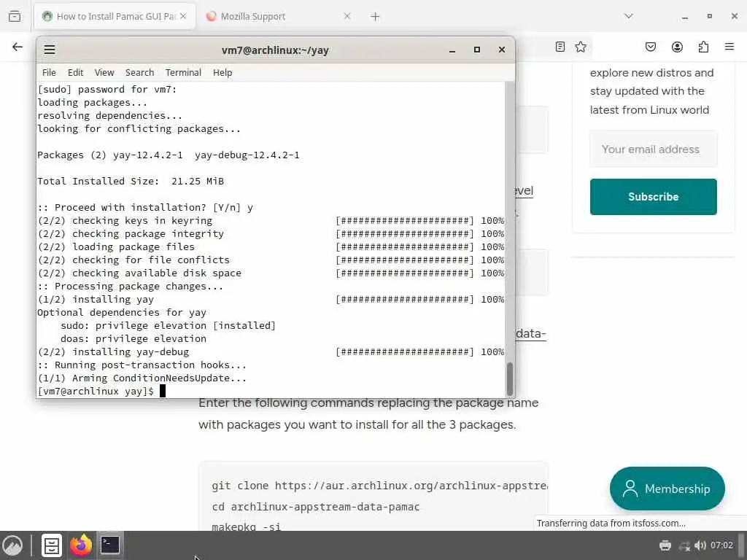Select the How to Install Pamac tab
Image resolution: width=747 pixels, height=560 pixels.
coord(115,17)
